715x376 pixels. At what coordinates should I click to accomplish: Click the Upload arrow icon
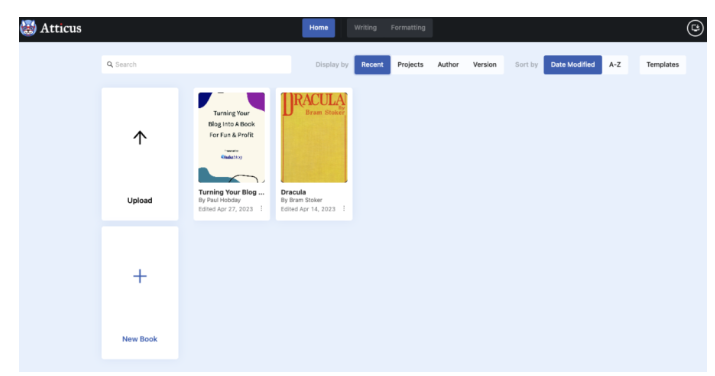[x=140, y=138]
